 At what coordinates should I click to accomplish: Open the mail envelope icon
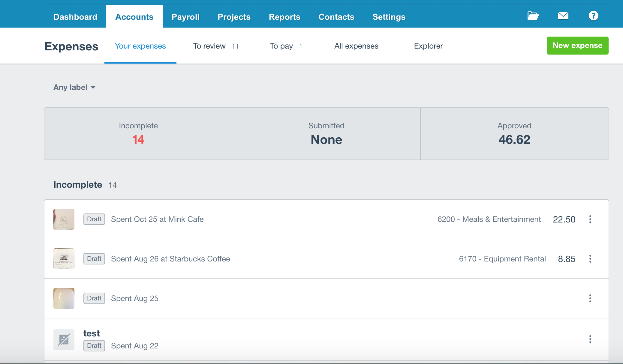click(x=563, y=16)
